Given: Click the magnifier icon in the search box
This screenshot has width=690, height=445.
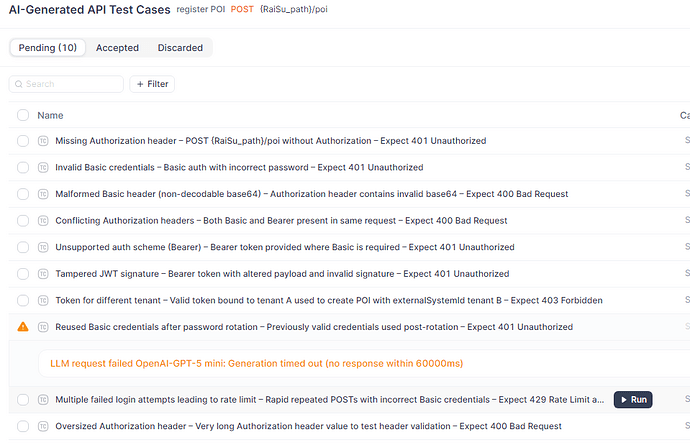Looking at the screenshot, I should [x=18, y=85].
